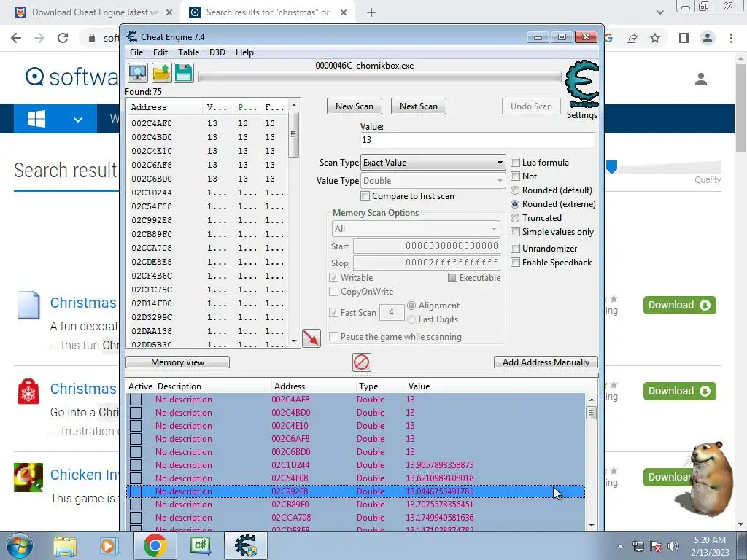Open the Help menu
Screen dimensions: 747x560
[244, 52]
